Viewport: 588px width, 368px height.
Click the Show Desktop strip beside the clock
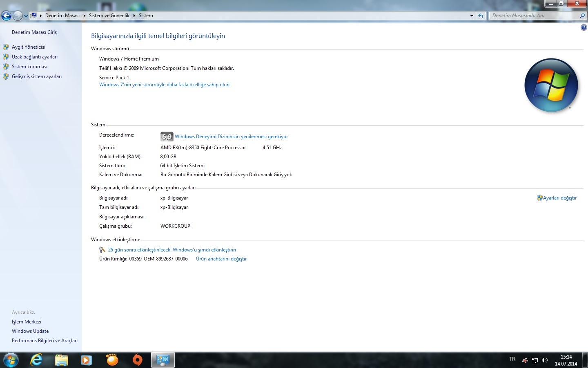coord(585,360)
